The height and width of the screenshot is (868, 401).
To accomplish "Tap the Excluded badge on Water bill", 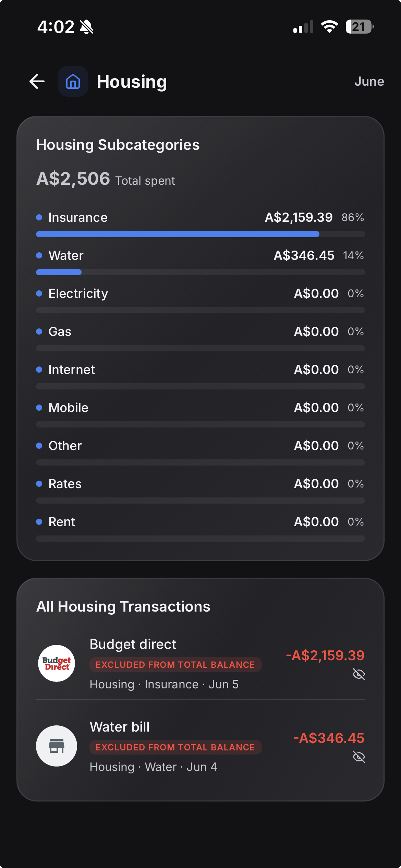I will pos(175,747).
